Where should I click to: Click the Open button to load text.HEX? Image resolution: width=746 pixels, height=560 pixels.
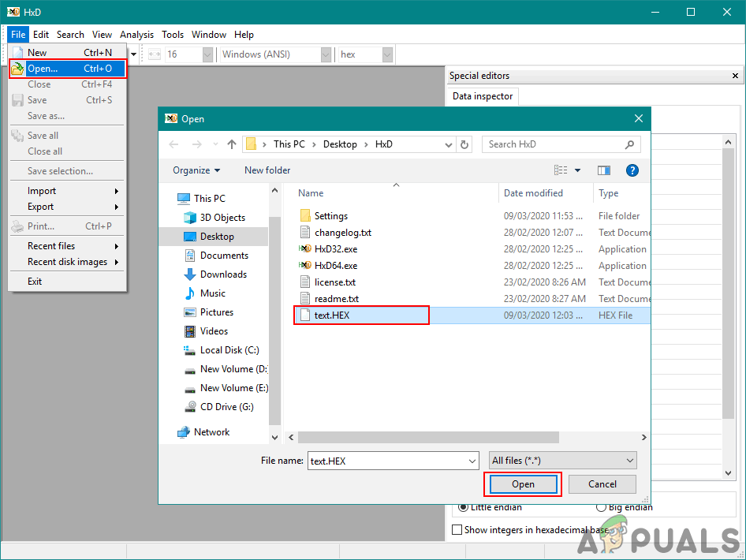coord(524,484)
